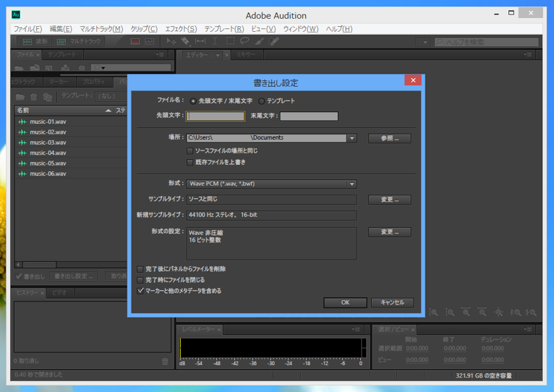Click Zoom to Out Point icon
Screen dimensions: 554x392
tap(531, 312)
